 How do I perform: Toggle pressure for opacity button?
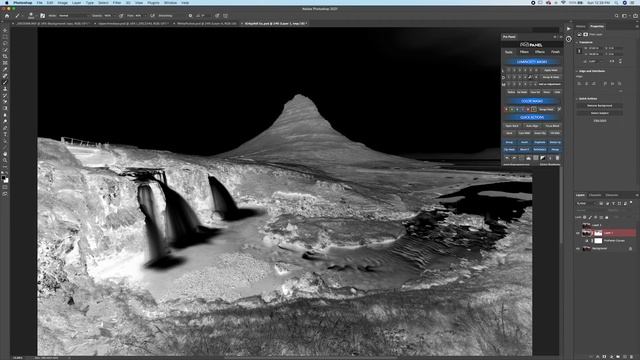[120, 16]
